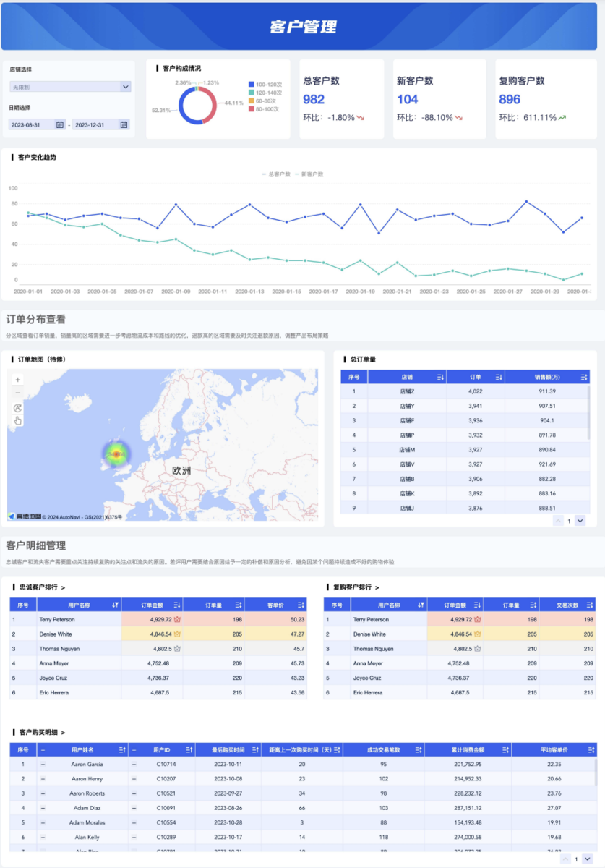Screen dimensions: 605x868
Task: Select user ID C10091 cell
Action: point(166,808)
